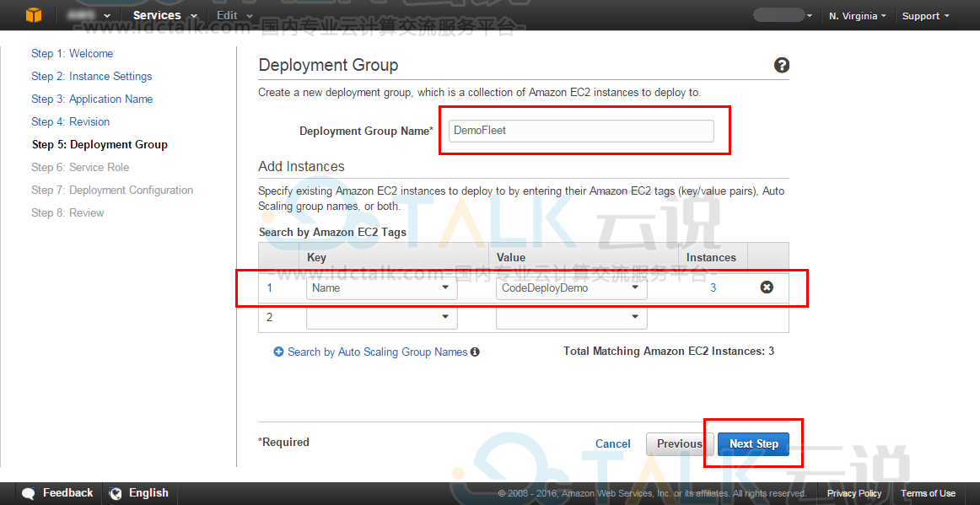The image size is (980, 505).
Task: Click the plus icon beside Auto Scaling search
Action: pos(279,352)
